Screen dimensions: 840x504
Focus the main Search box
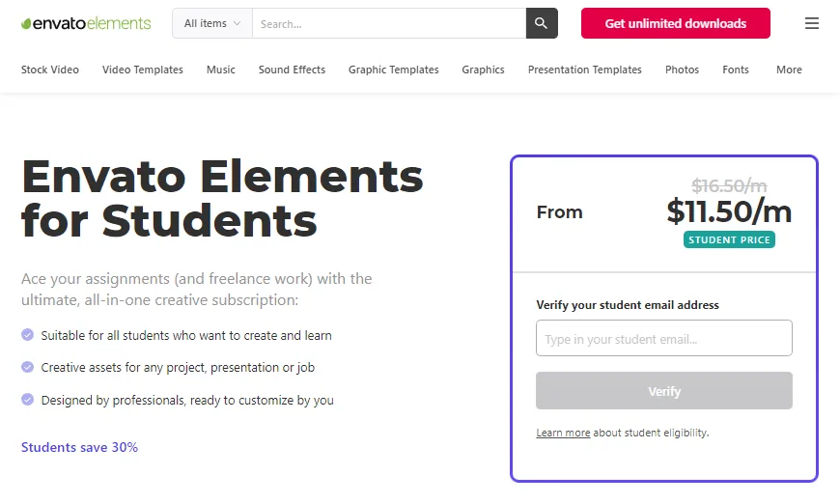pos(389,23)
